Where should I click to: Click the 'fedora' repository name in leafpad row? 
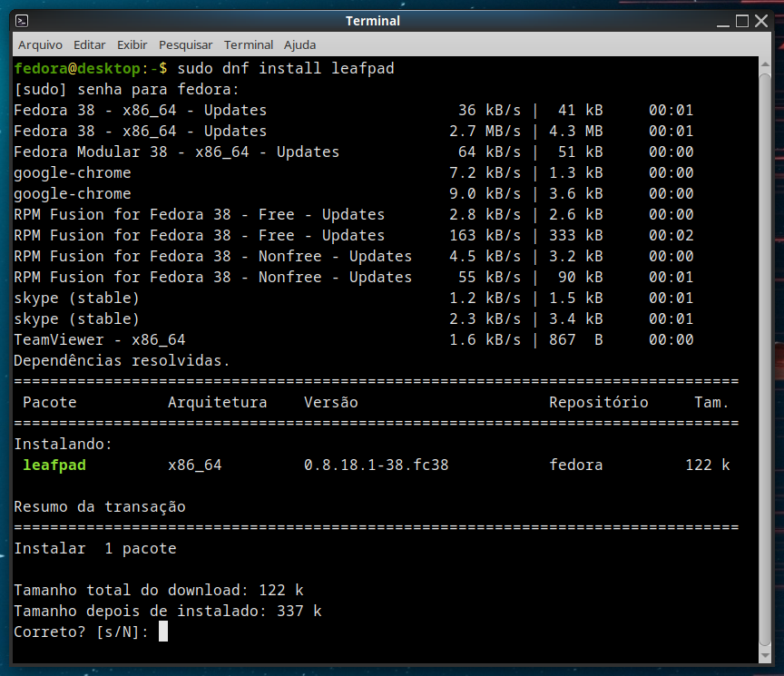(576, 465)
